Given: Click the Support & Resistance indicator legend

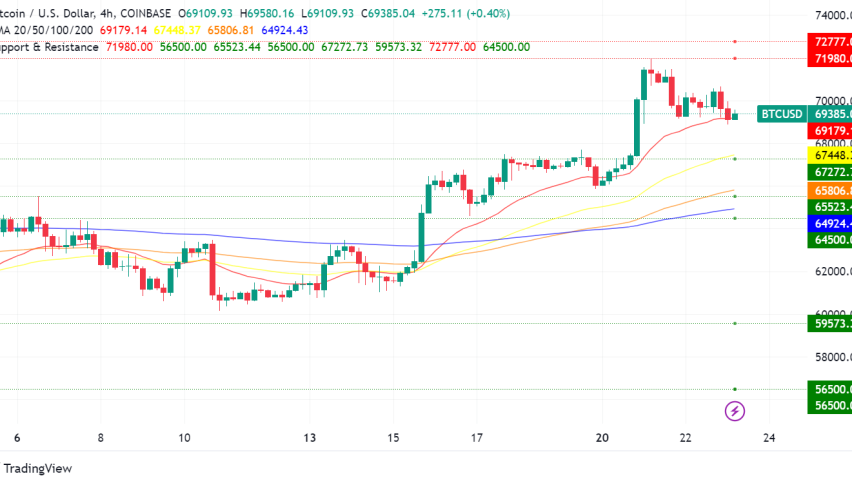Looking at the screenshot, I should 49,47.
